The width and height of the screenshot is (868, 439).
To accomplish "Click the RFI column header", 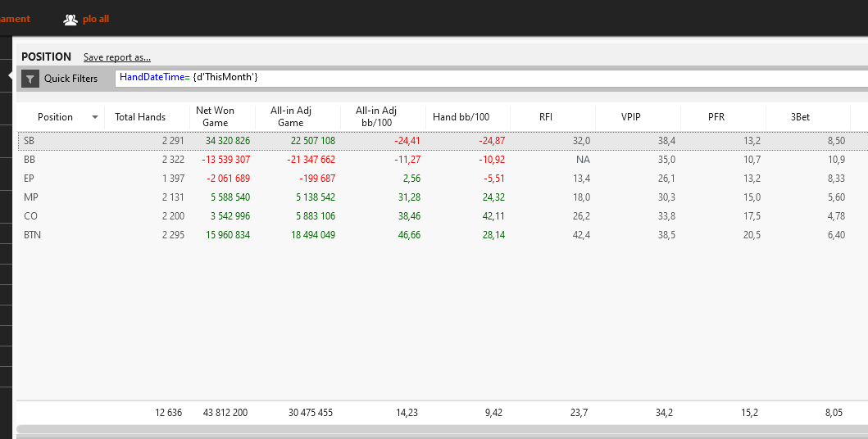I will coord(546,116).
